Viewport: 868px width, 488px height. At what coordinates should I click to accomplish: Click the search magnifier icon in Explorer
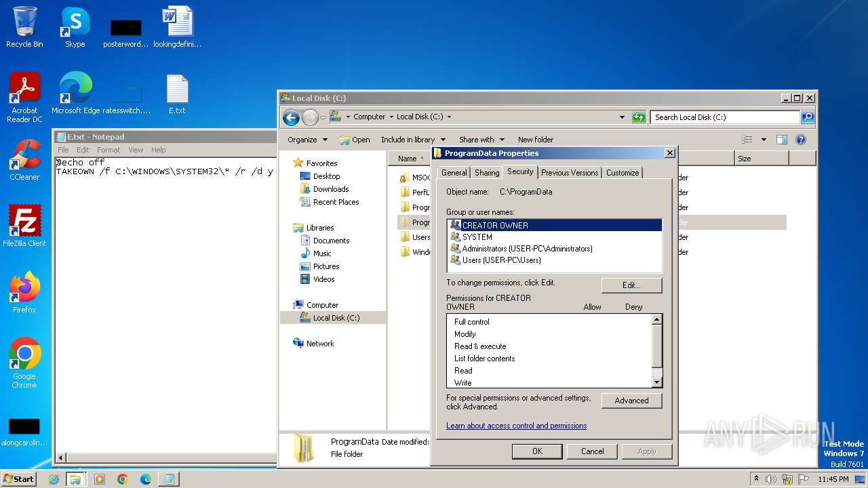[807, 117]
